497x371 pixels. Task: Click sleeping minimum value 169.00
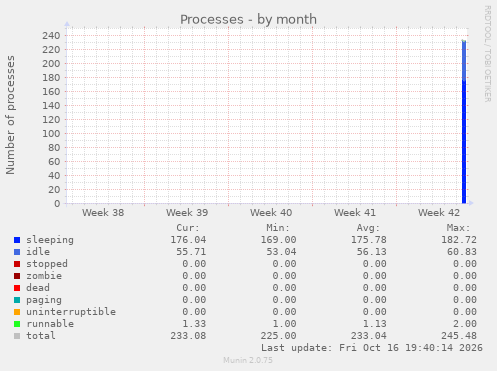279,240
